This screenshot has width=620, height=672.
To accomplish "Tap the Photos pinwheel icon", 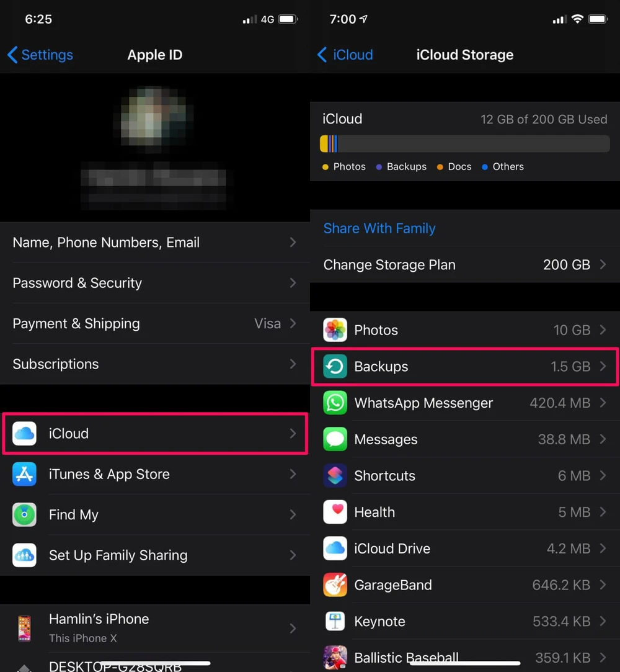I will (x=335, y=330).
